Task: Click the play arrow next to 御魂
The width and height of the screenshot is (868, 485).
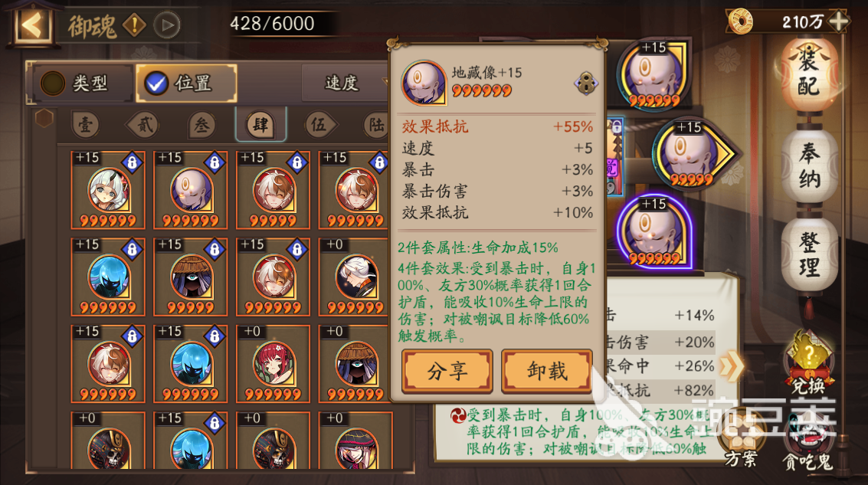Action: (x=167, y=25)
